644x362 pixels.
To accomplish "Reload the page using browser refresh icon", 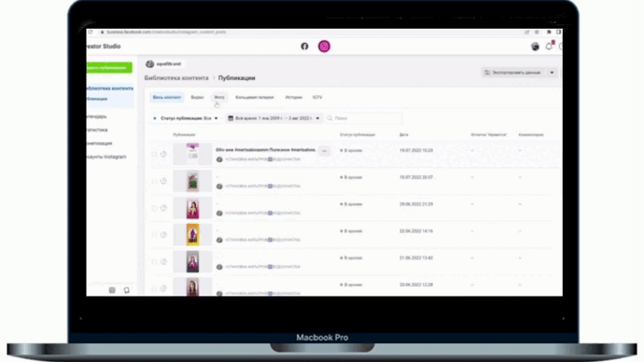I will click(x=91, y=32).
